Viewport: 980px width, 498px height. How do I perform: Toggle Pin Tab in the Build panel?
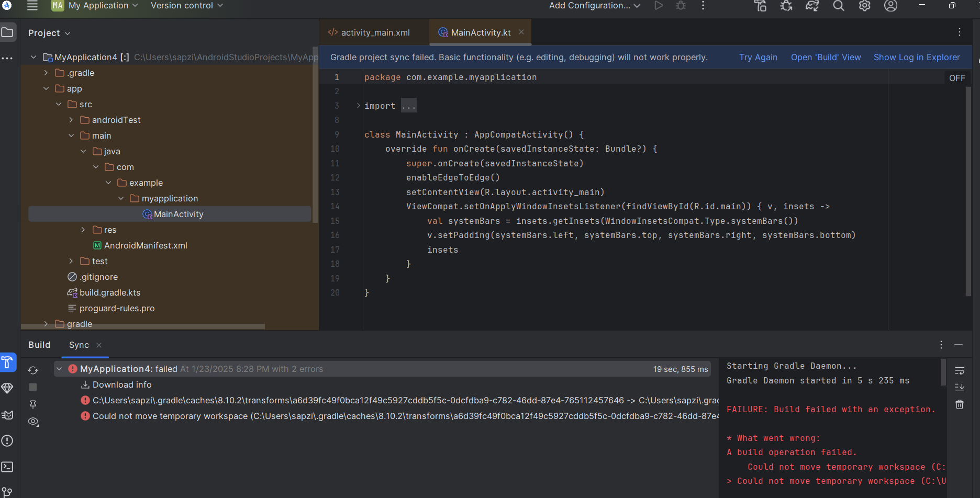pos(33,404)
